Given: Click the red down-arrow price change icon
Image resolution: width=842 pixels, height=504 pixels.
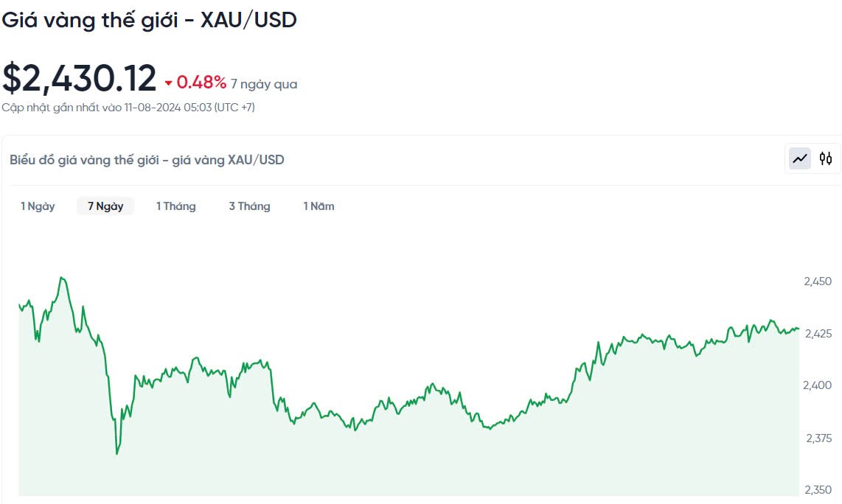Looking at the screenshot, I should [169, 84].
